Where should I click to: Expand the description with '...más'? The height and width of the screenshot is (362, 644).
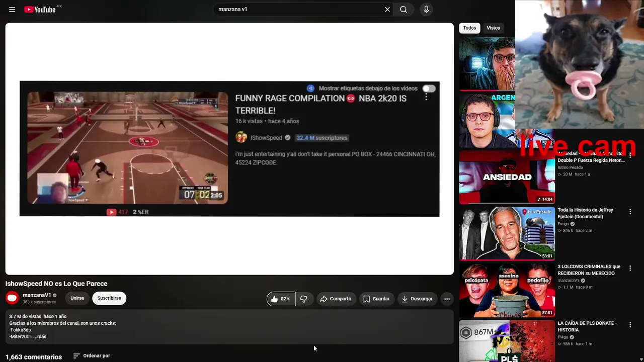click(x=40, y=336)
